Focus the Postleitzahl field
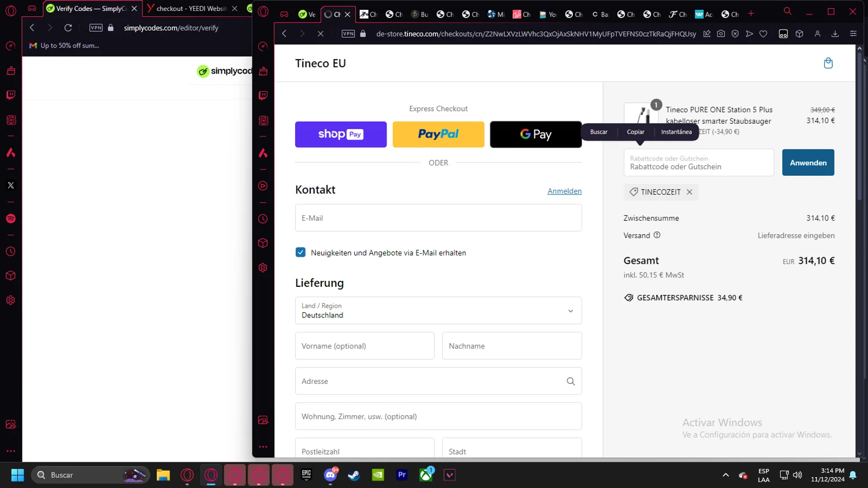Screen dimensions: 868x488 [x=365, y=448]
